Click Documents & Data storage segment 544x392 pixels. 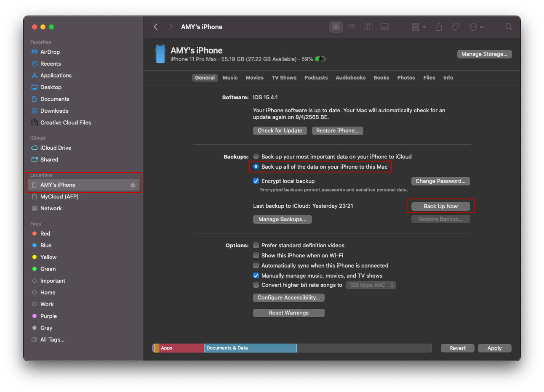(x=251, y=348)
